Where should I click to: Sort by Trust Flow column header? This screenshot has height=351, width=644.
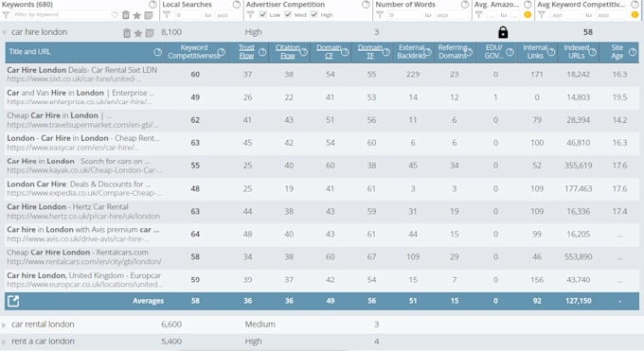point(246,52)
